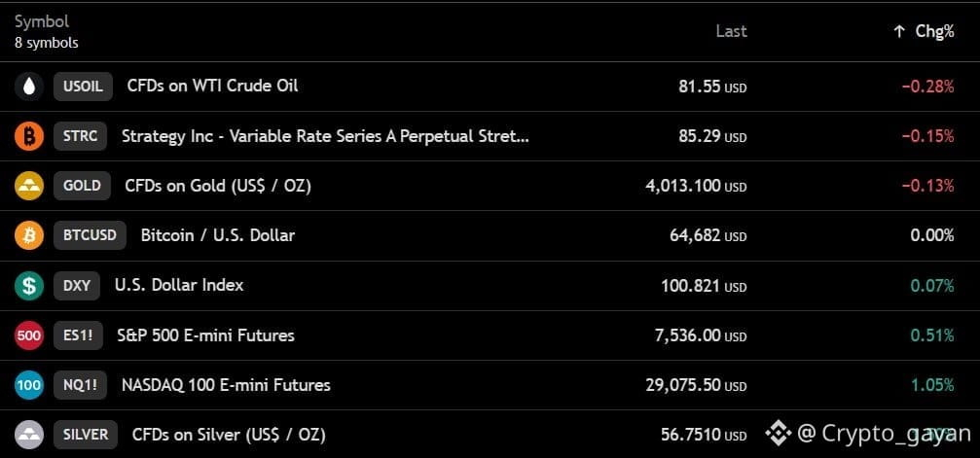The width and height of the screenshot is (980, 458).
Task: Select the USOIL ticker badge
Action: 83,87
